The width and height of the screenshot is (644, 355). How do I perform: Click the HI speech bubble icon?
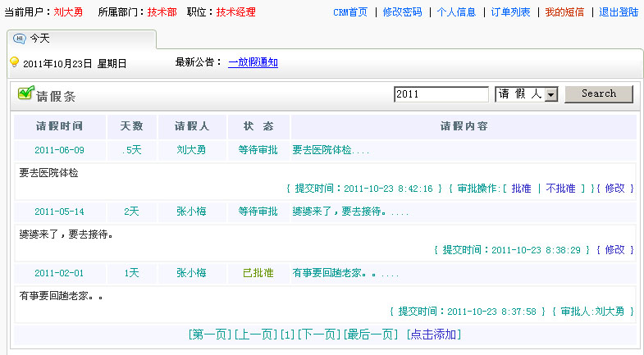point(20,39)
